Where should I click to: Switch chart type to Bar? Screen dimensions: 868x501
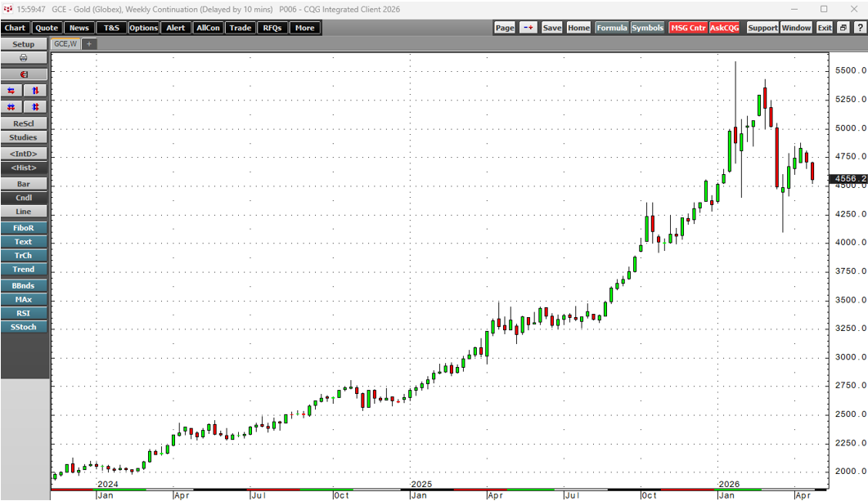(23, 184)
